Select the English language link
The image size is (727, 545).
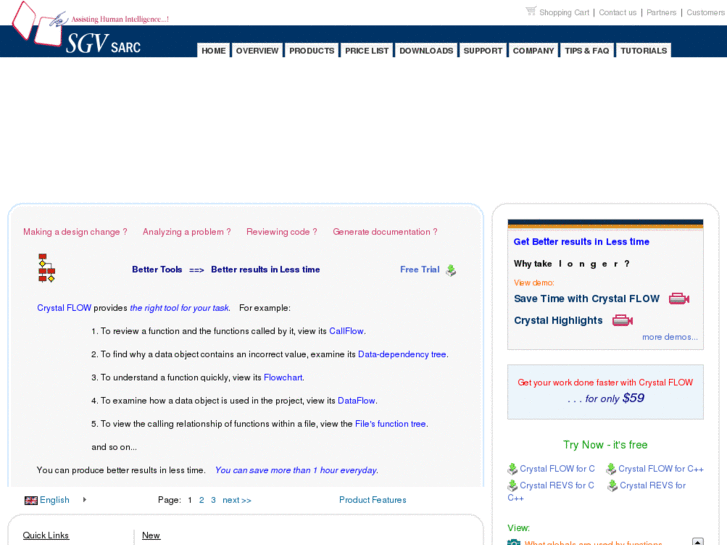[54, 500]
